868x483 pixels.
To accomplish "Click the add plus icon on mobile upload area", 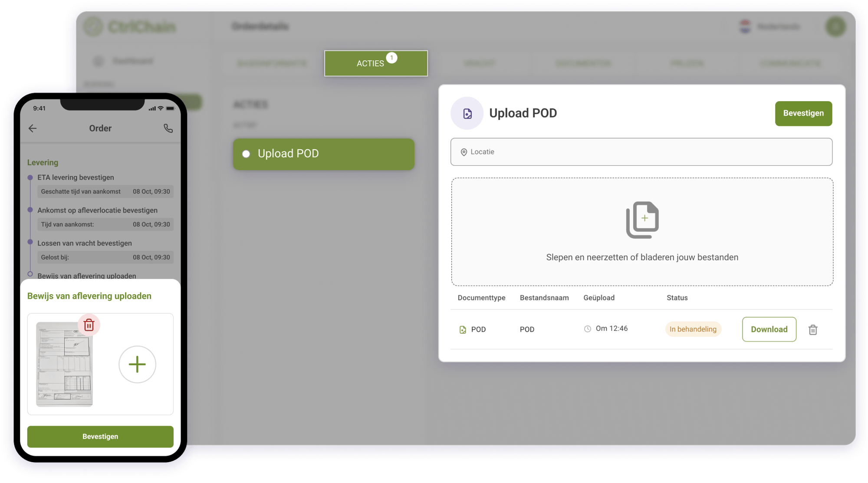I will tap(137, 364).
